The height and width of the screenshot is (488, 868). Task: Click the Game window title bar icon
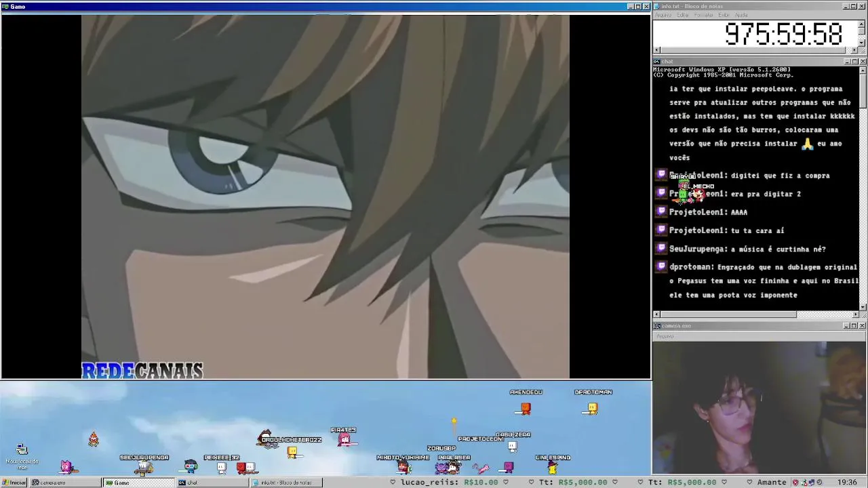tap(5, 7)
